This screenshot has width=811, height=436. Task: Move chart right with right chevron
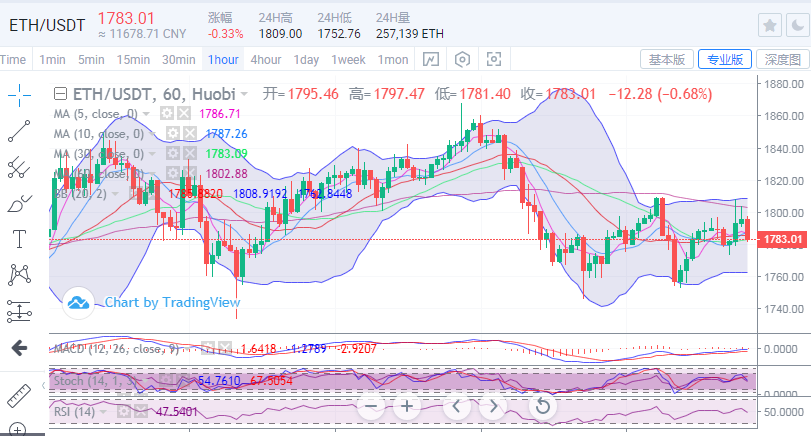pyautogui.click(x=493, y=407)
